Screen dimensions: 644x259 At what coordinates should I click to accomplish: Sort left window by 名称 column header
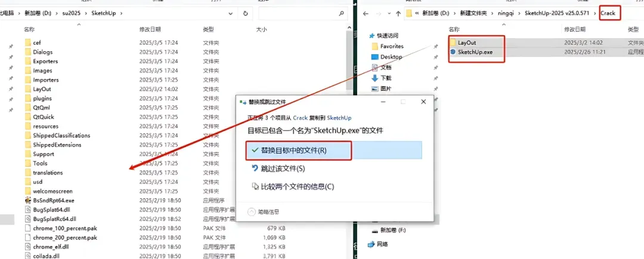(x=29, y=30)
